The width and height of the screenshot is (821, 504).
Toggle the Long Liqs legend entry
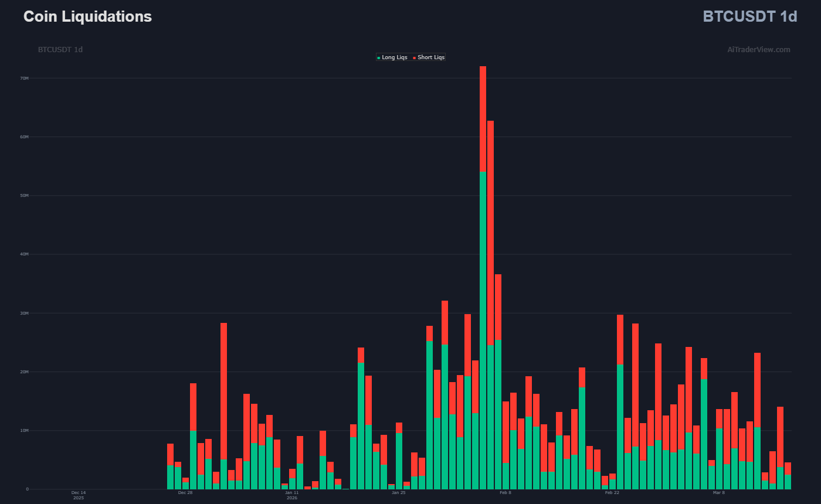click(x=394, y=57)
